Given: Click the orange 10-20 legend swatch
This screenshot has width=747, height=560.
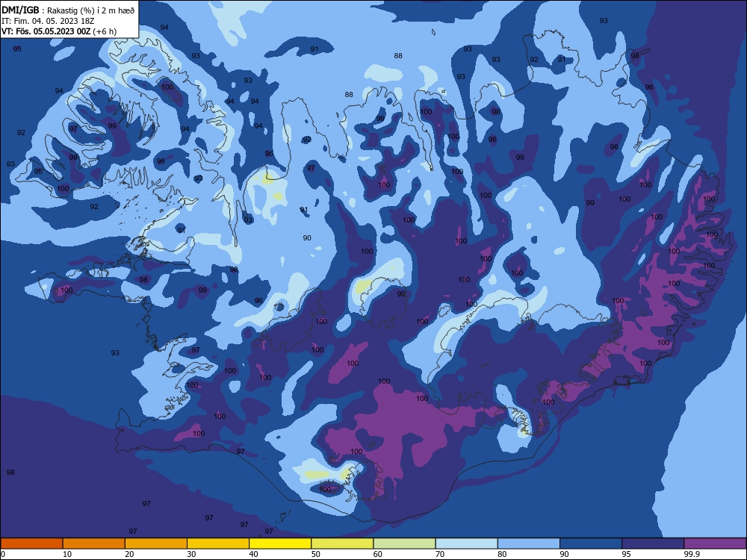Looking at the screenshot, I should 94,544.
